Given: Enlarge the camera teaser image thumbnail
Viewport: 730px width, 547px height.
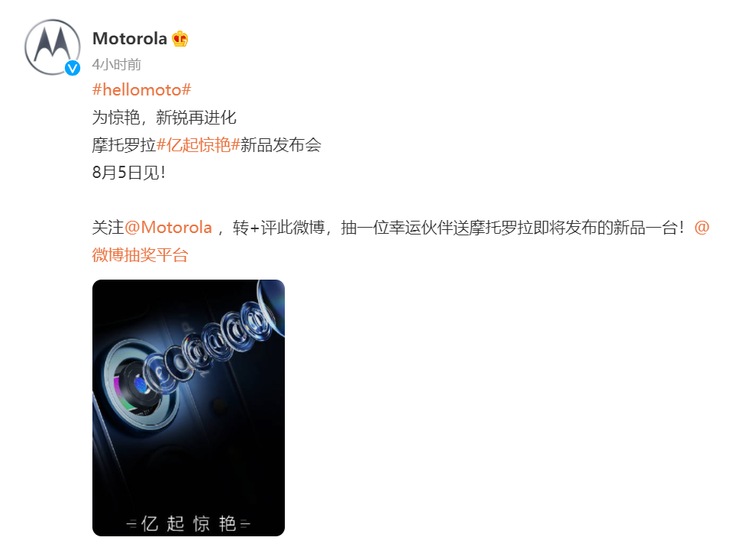Looking at the screenshot, I should click(189, 408).
